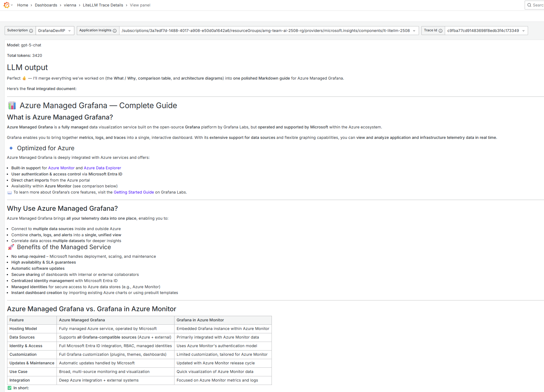Follow the Getting Started Guide link
The width and height of the screenshot is (544, 392).
point(134,192)
